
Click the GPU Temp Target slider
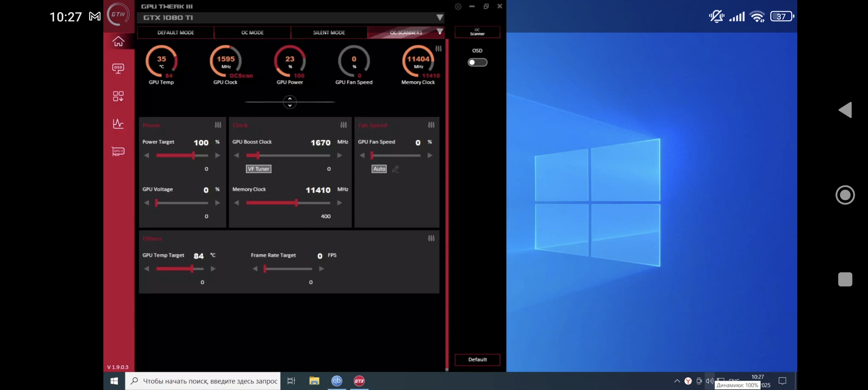pos(180,269)
